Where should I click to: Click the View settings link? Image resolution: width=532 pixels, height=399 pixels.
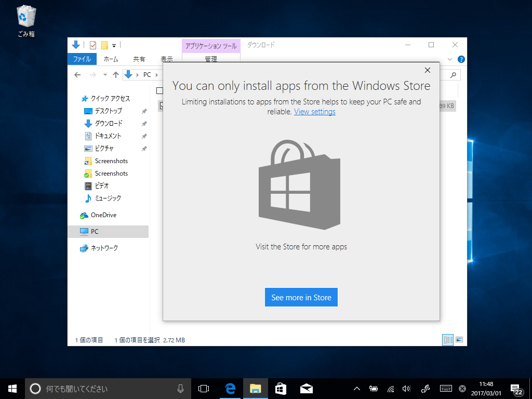pyautogui.click(x=314, y=112)
